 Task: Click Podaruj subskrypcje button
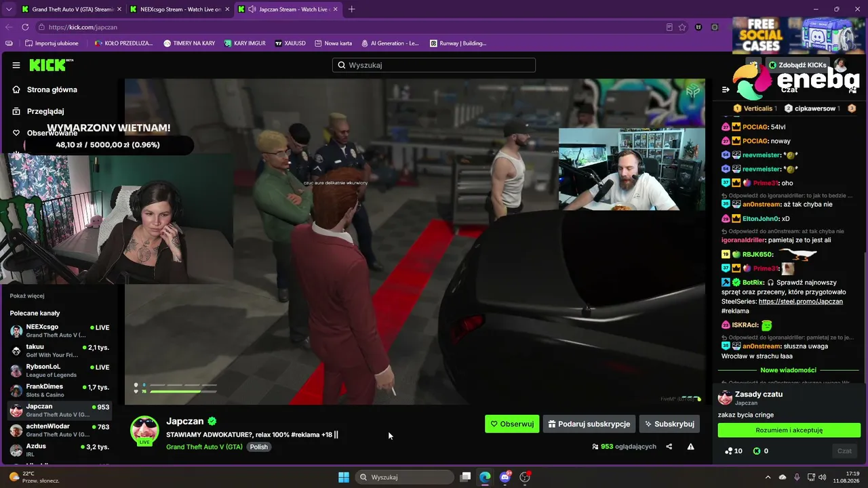coord(589,424)
